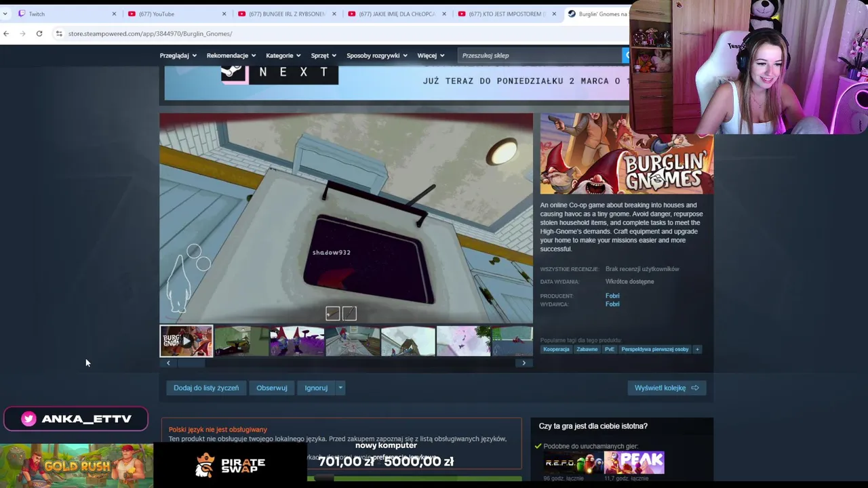Select the Burglin' Gnomes trailer thumbnail
Viewport: 868px width, 488px height.
click(186, 341)
